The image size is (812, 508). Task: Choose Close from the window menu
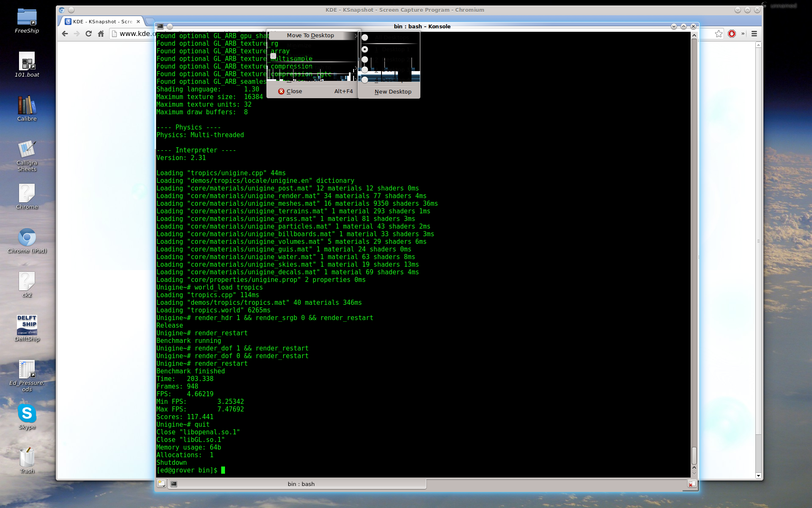pos(294,91)
